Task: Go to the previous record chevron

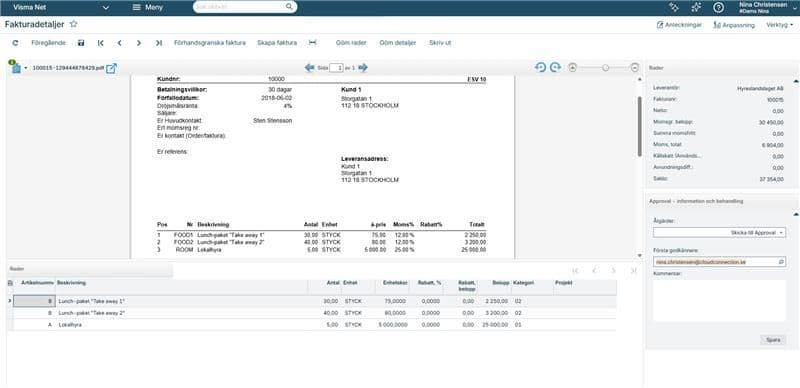Action: click(x=119, y=43)
